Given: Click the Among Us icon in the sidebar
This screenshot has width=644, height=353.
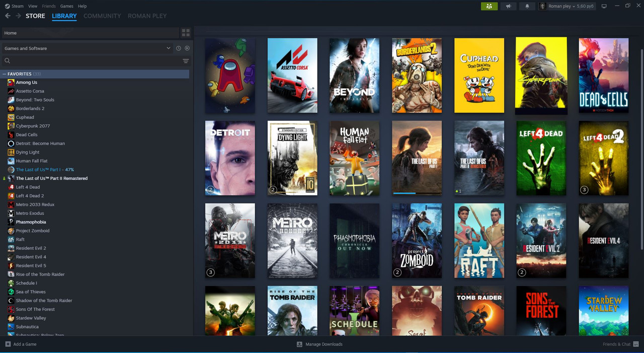Looking at the screenshot, I should (x=11, y=83).
